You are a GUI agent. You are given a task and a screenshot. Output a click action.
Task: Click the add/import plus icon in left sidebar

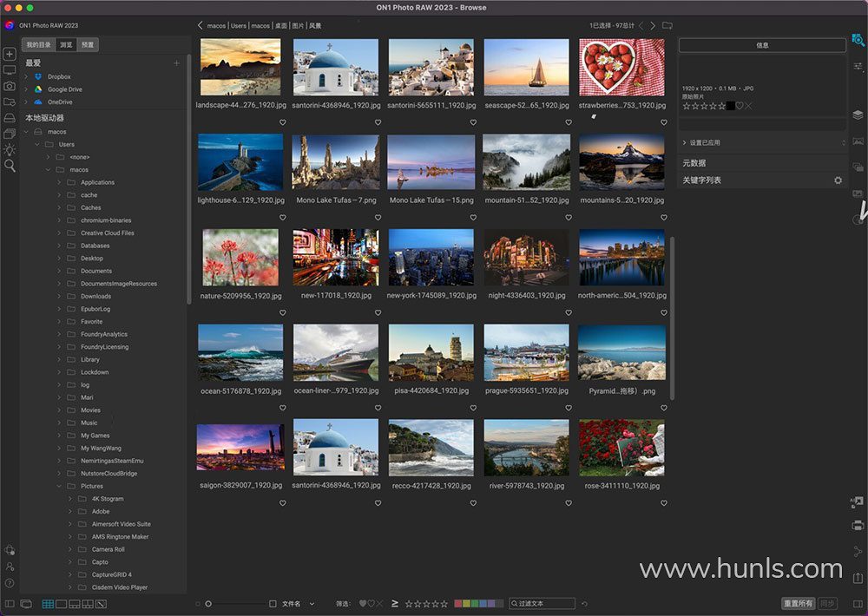pos(10,54)
